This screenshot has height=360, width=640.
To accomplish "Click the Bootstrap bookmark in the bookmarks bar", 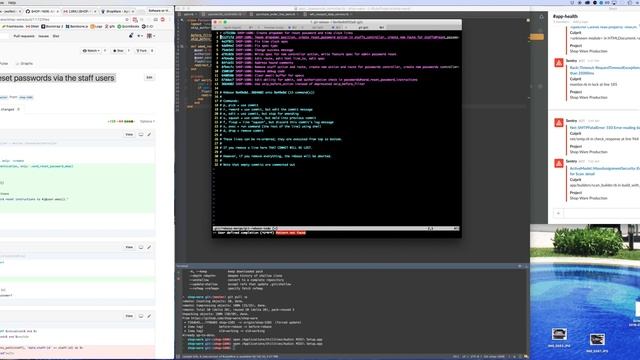I will pos(52,26).
